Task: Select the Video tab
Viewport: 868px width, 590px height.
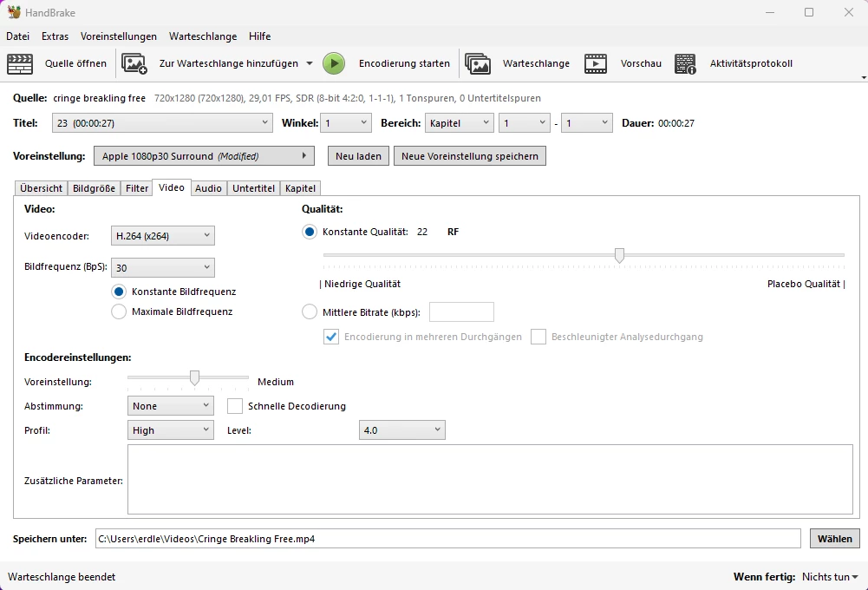Action: [172, 187]
